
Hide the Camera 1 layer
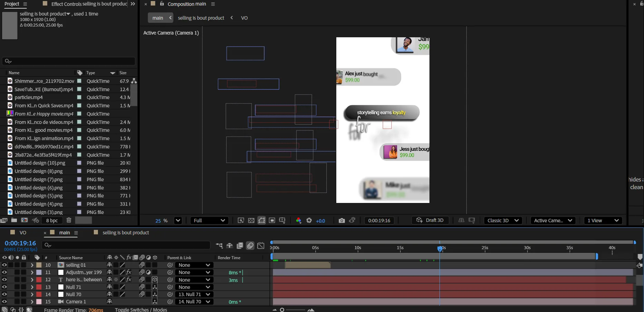(x=4, y=302)
